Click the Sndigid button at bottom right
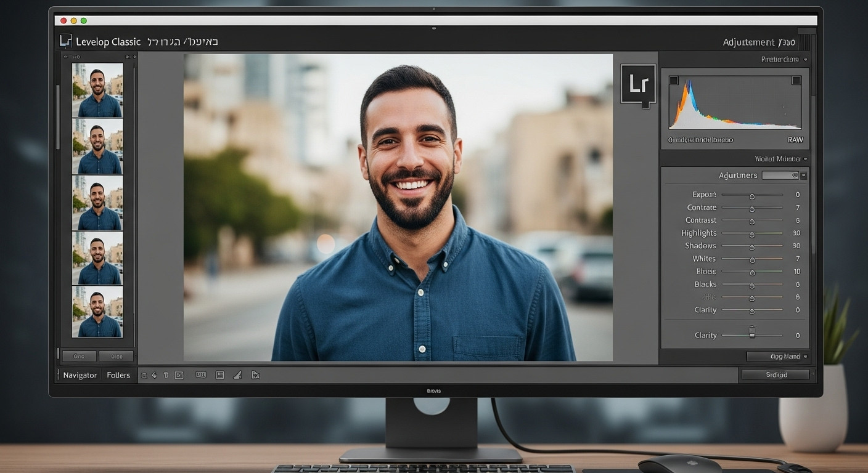The height and width of the screenshot is (473, 868). coord(776,374)
